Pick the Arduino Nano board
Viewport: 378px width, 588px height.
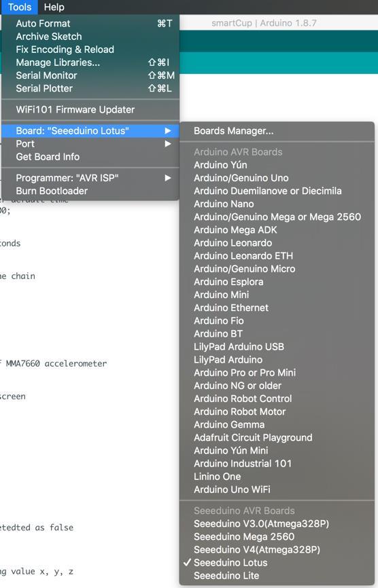tap(277, 204)
